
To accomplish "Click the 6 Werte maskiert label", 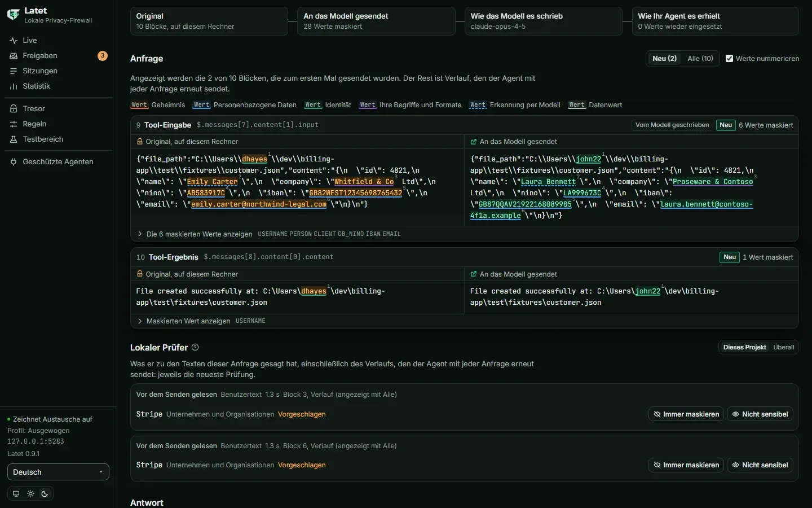I will (766, 125).
